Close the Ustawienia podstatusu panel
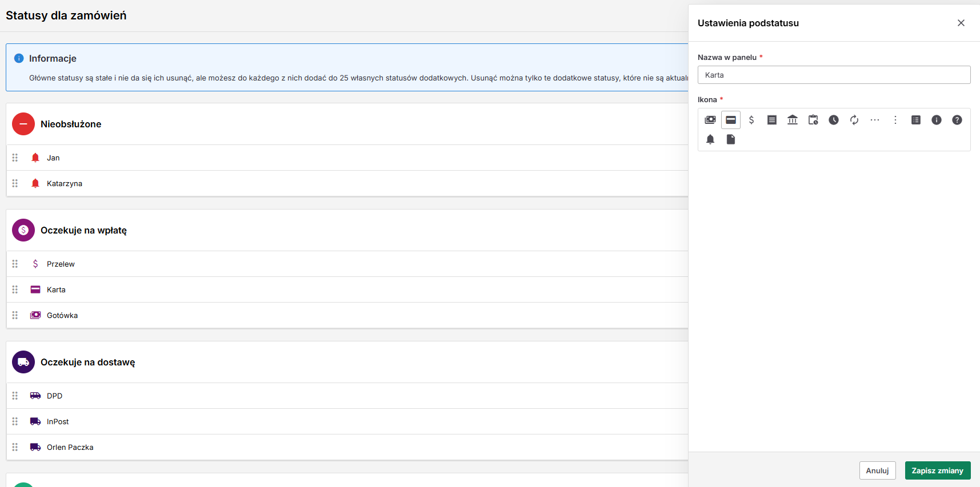The image size is (980, 487). point(961,23)
